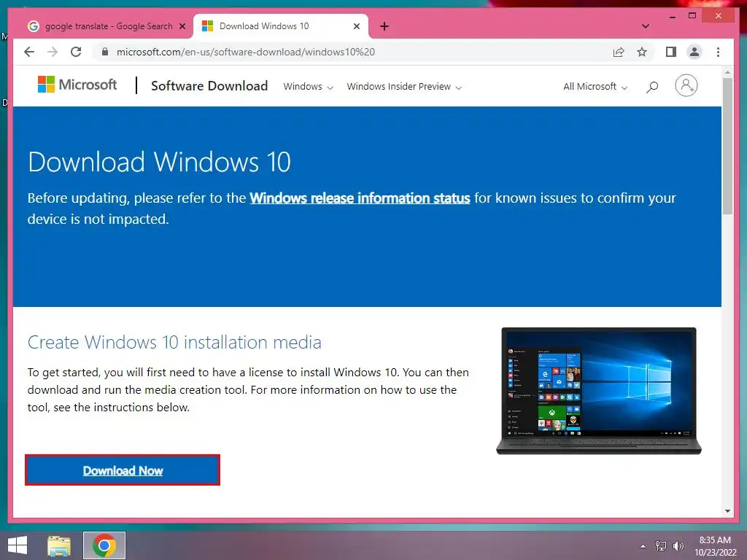Click the scrollbar up arrow
Screen dimensions: 747x560
point(727,72)
